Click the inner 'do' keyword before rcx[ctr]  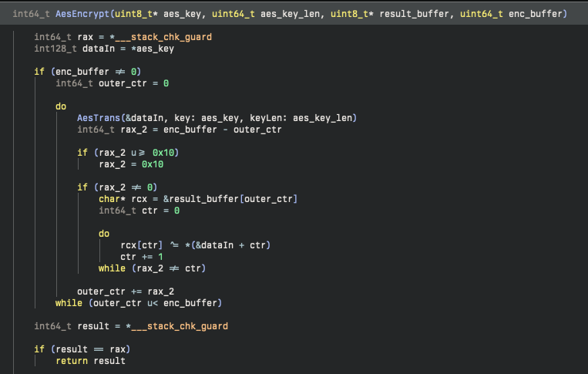pyautogui.click(x=104, y=234)
